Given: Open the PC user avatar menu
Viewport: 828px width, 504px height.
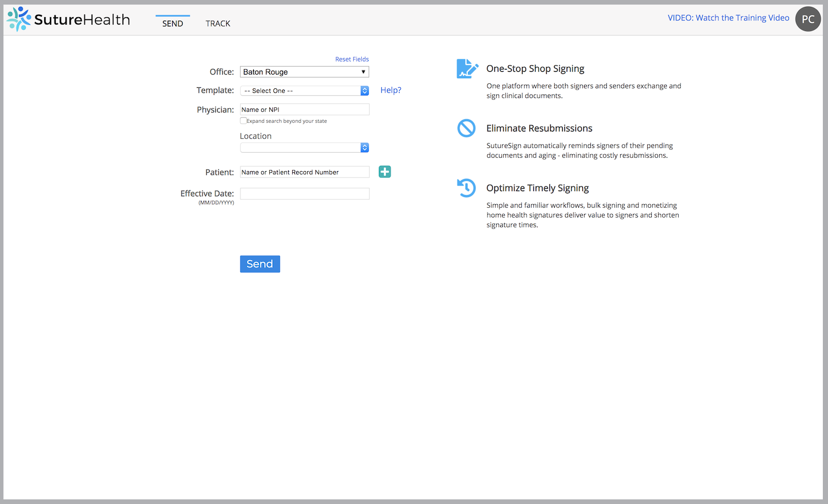Looking at the screenshot, I should pos(807,19).
